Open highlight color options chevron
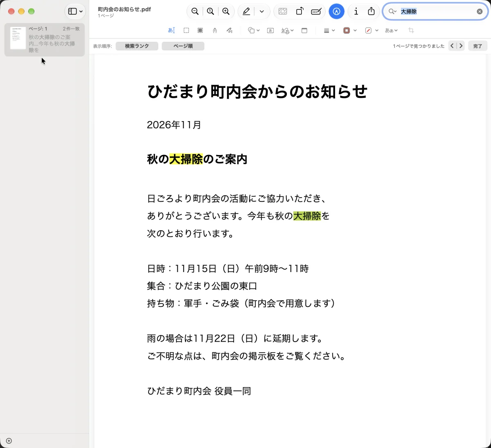The image size is (491, 448). [x=262, y=11]
